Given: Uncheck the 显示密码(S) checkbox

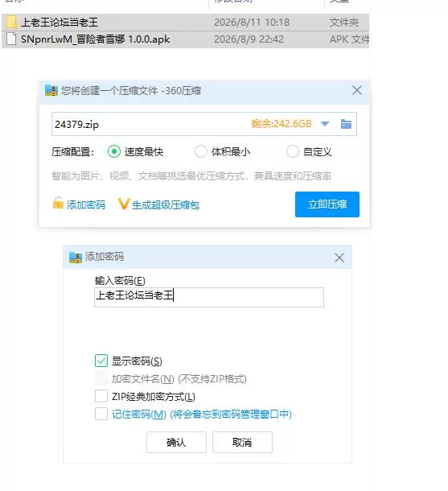Looking at the screenshot, I should (101, 361).
